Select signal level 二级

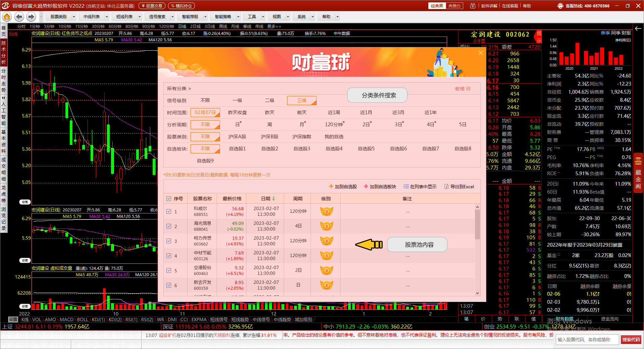pos(270,100)
